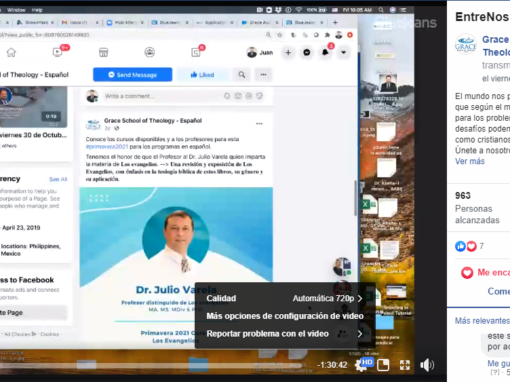Open the 0:19 video thumbnail on the left

[x=33, y=107]
